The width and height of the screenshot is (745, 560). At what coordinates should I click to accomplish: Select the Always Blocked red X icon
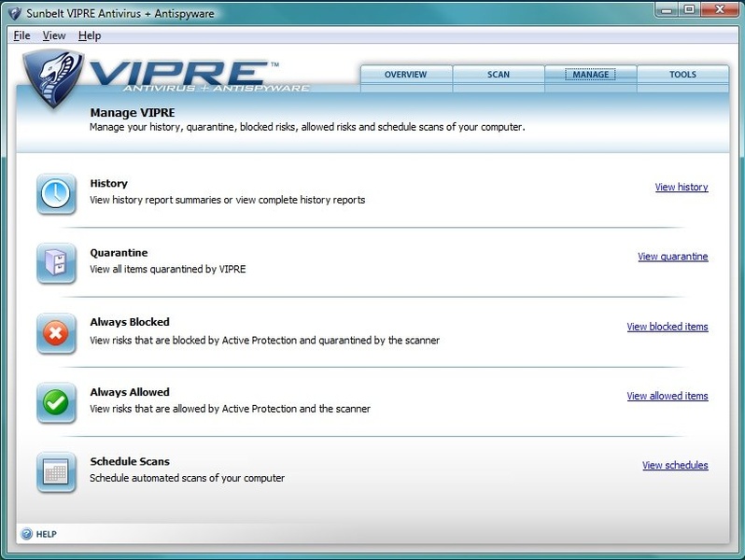(56, 332)
